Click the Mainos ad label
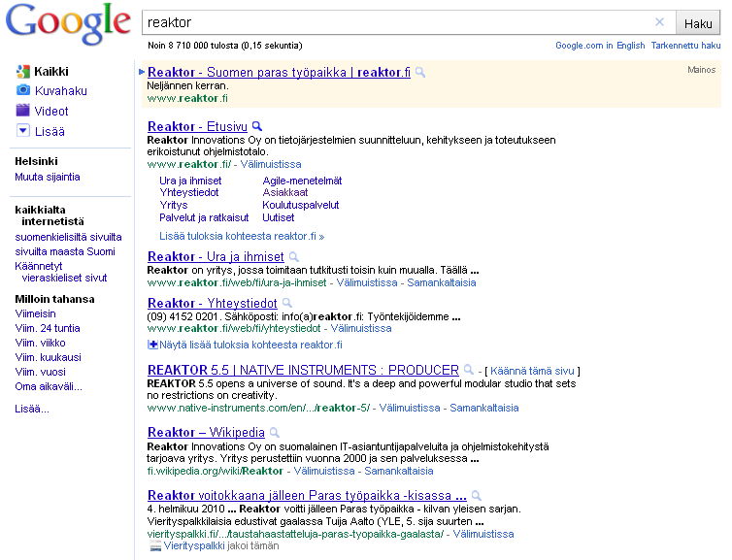This screenshot has width=732, height=560. coord(702,70)
